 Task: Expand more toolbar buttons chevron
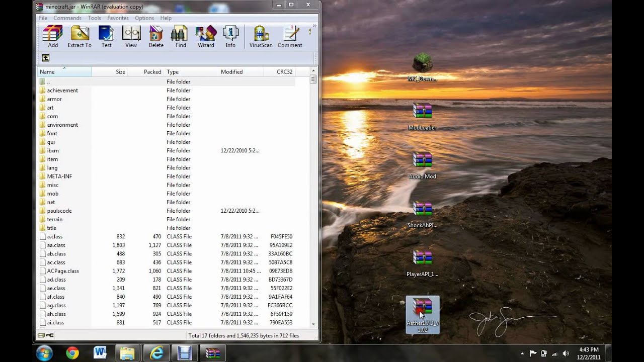coord(314,26)
